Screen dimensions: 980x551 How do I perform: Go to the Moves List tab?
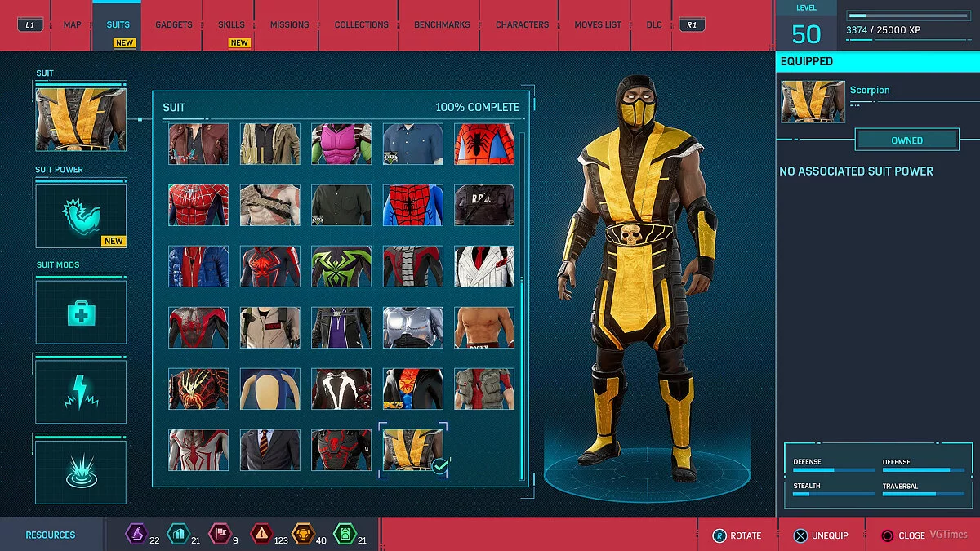pyautogui.click(x=597, y=24)
